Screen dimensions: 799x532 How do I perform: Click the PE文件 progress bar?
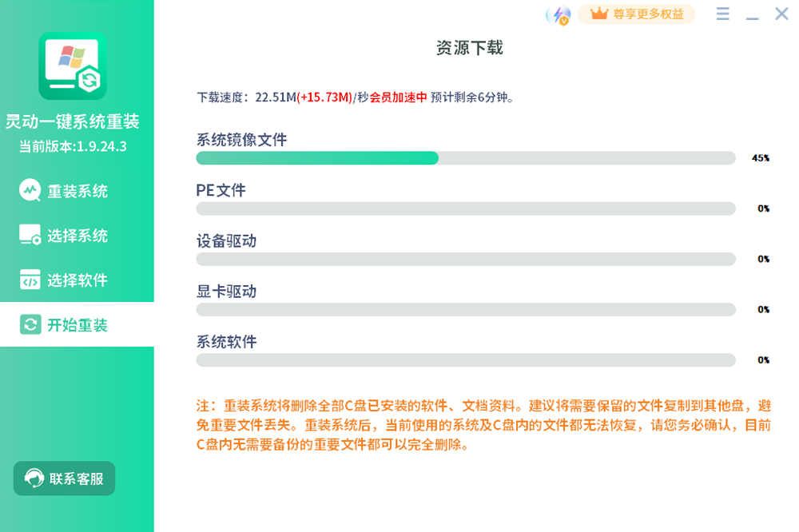466,208
